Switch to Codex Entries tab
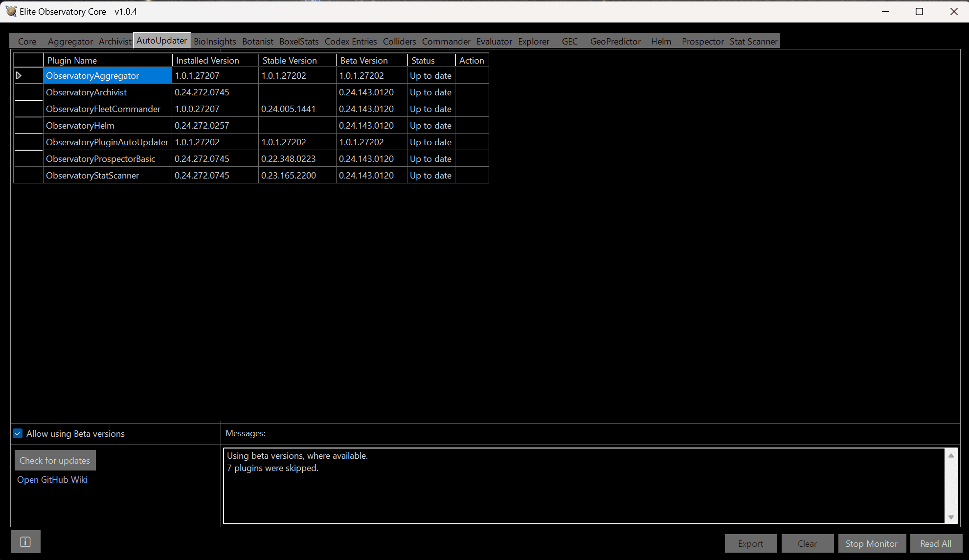Screen dimensions: 969x560 pos(351,42)
